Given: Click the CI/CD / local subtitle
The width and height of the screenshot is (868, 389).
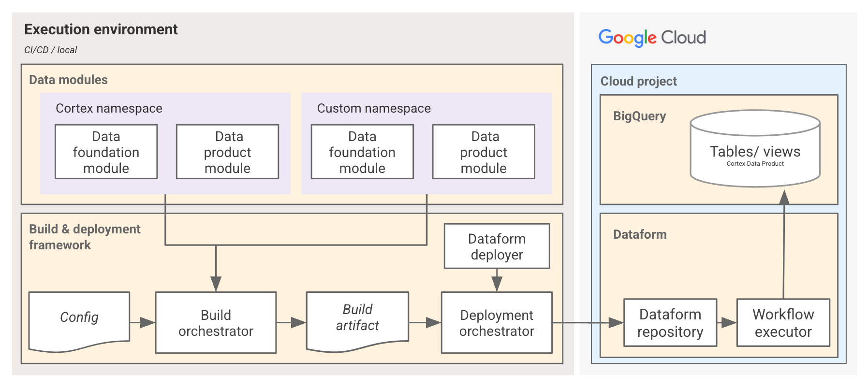Looking at the screenshot, I should (51, 50).
